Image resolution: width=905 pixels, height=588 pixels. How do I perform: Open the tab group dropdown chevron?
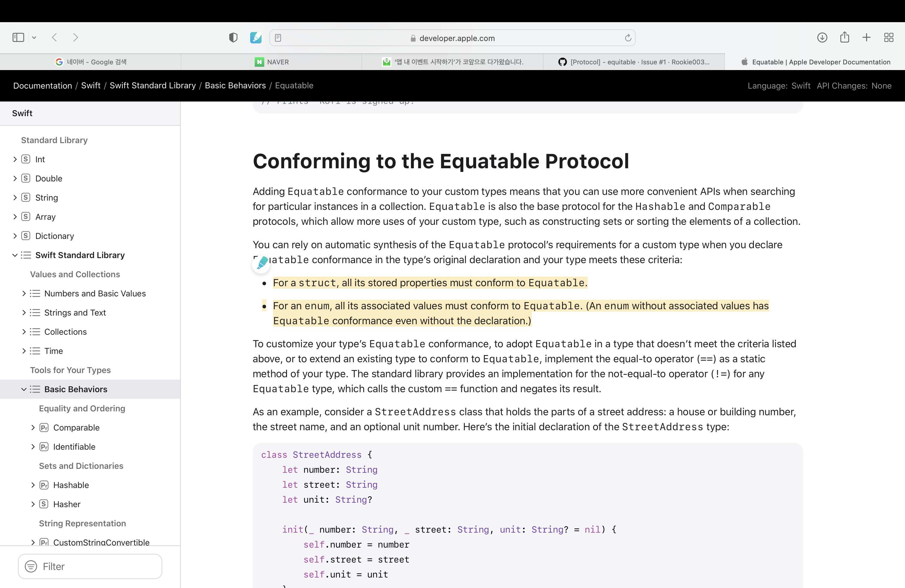pyautogui.click(x=34, y=37)
